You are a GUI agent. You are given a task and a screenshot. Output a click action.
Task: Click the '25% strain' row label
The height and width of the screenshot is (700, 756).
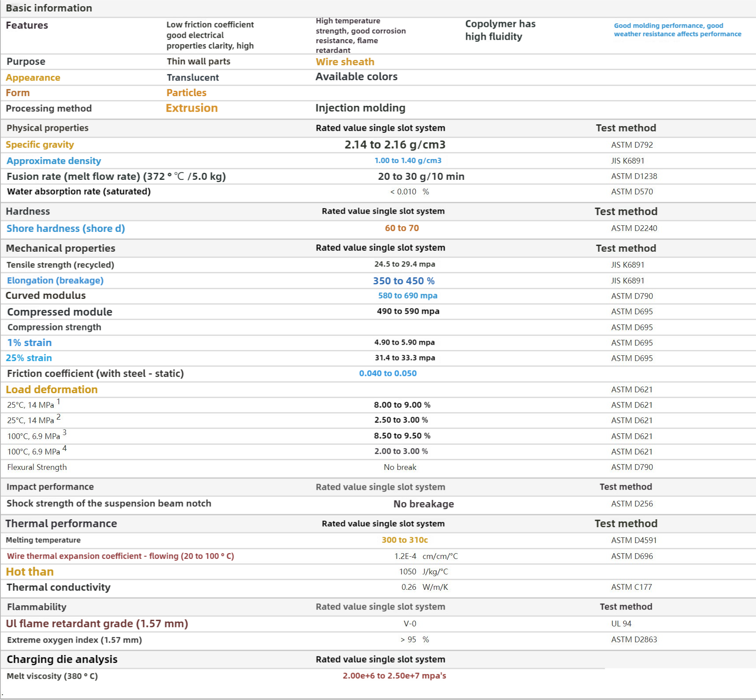29,358
